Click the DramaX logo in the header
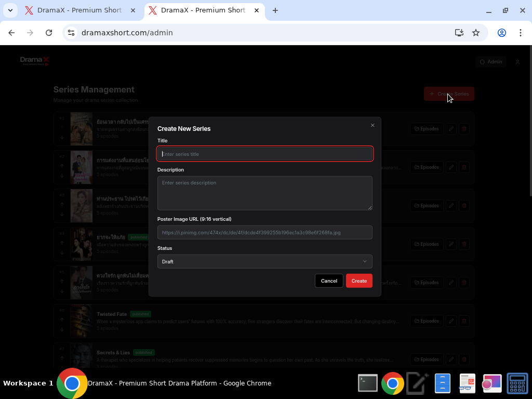The width and height of the screenshot is (532, 399). coord(34,60)
